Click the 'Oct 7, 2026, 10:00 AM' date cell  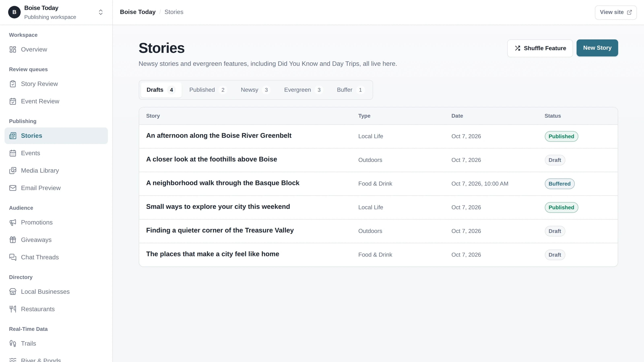(x=480, y=184)
